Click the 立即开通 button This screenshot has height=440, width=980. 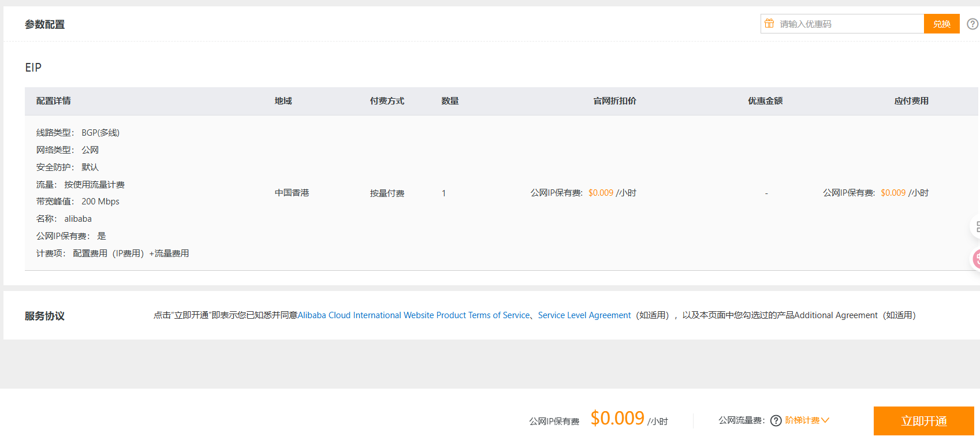(923, 421)
